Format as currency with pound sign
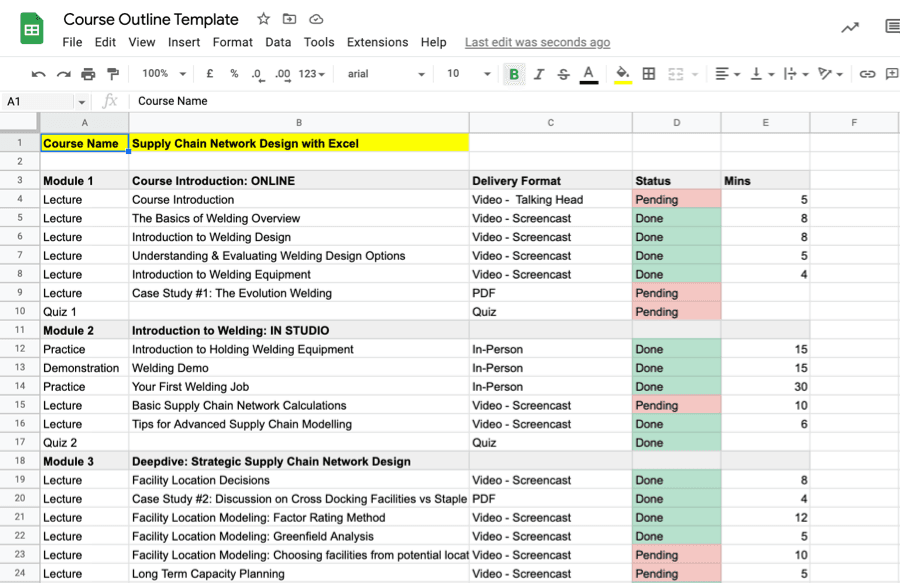The image size is (900, 583). click(210, 74)
